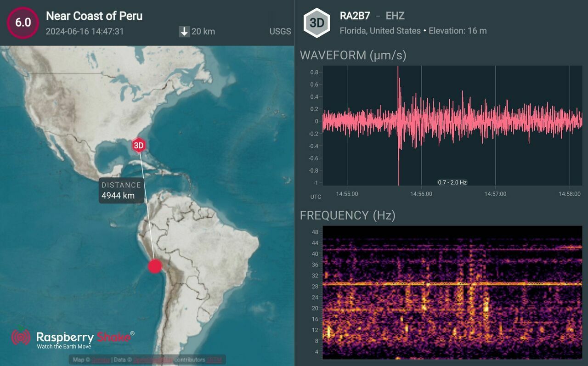Click the 0.7 - 2.0 Hz filter badge

[x=452, y=182]
